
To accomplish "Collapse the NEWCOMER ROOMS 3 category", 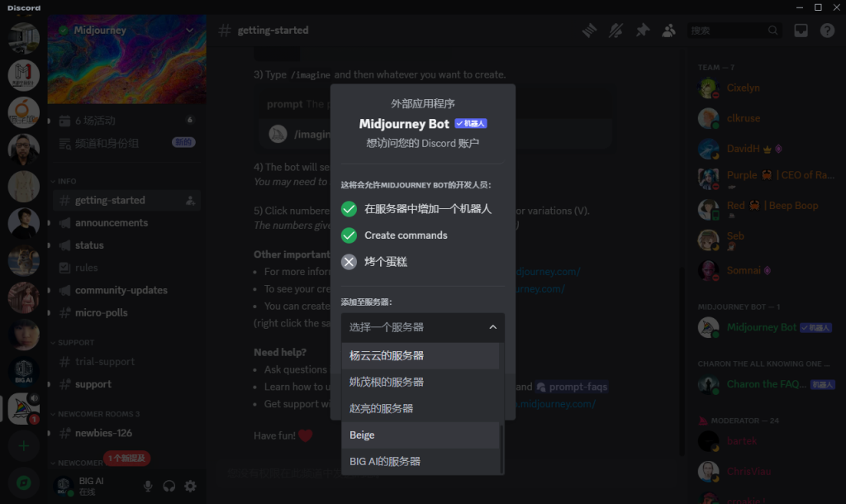I will coord(95,414).
